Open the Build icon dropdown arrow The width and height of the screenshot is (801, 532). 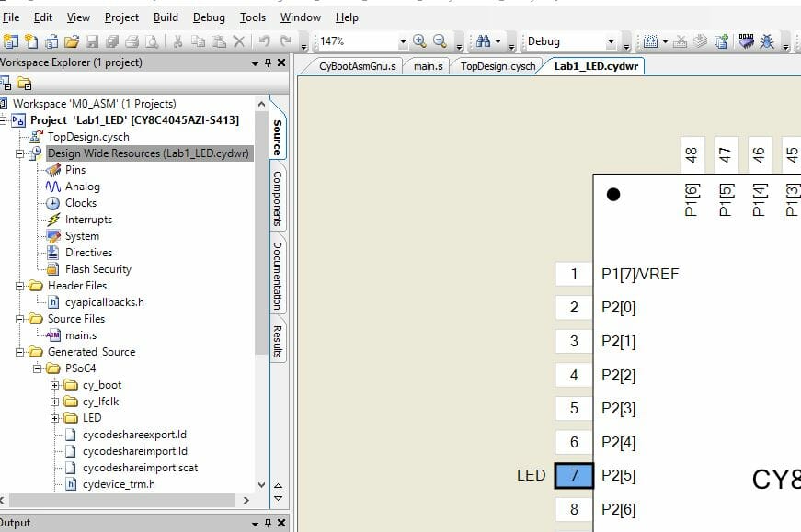coord(665,42)
